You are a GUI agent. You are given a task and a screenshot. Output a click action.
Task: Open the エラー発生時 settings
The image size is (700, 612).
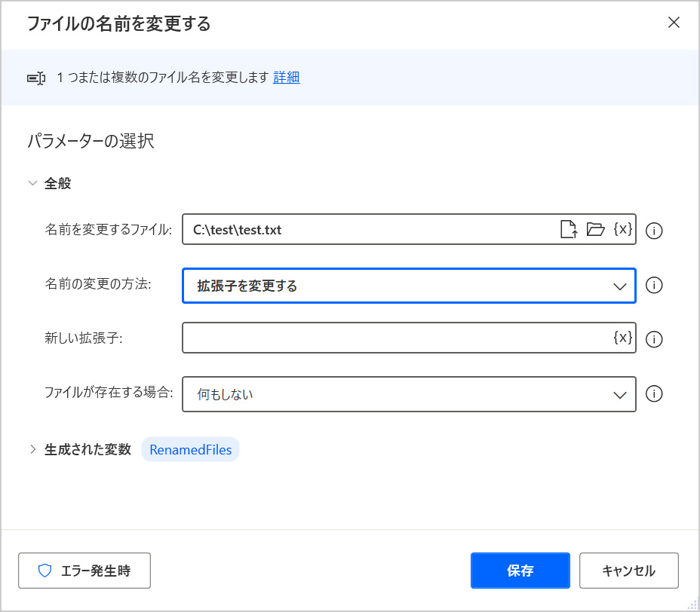pyautogui.click(x=84, y=571)
